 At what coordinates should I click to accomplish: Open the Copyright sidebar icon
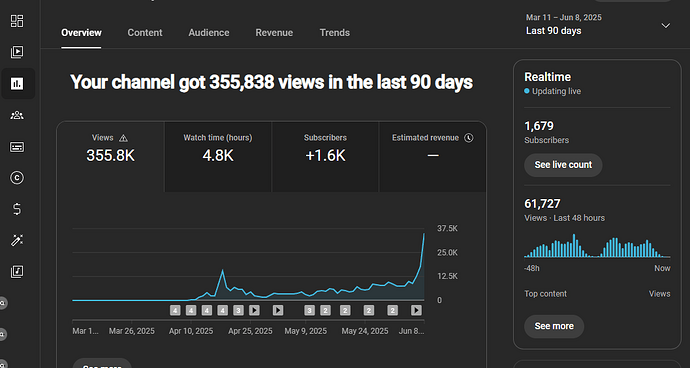point(17,178)
